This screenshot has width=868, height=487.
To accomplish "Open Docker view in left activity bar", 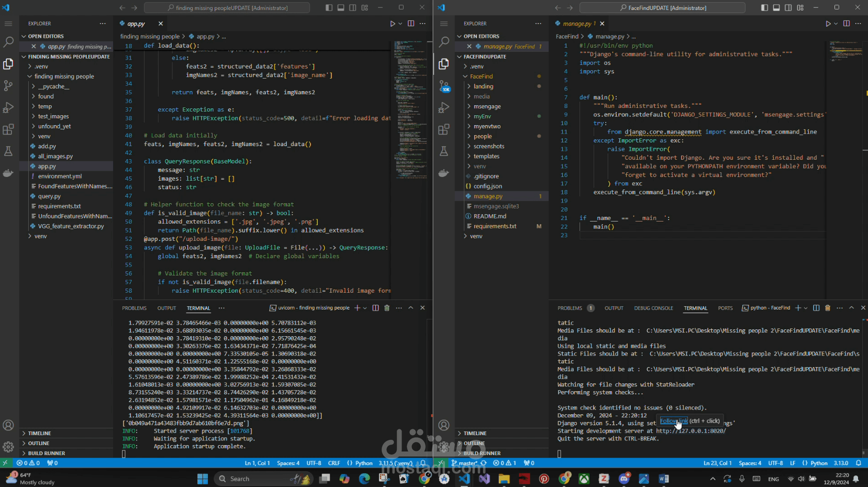I will [8, 173].
